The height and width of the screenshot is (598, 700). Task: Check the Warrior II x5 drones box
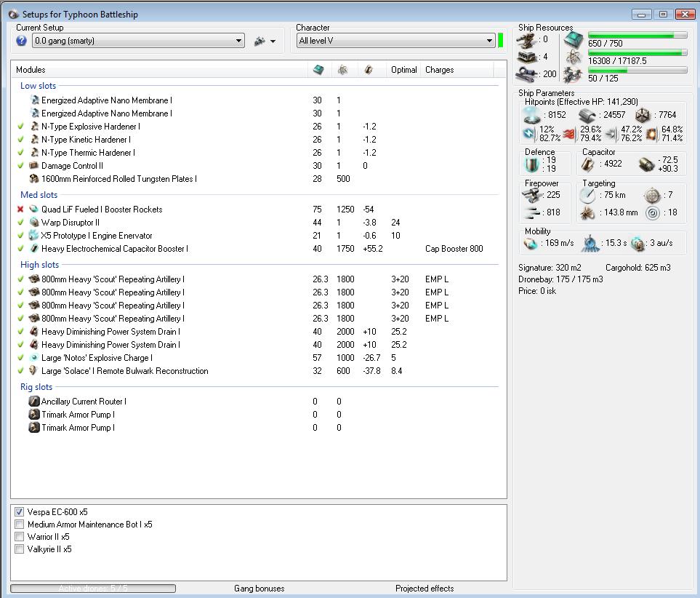point(20,537)
